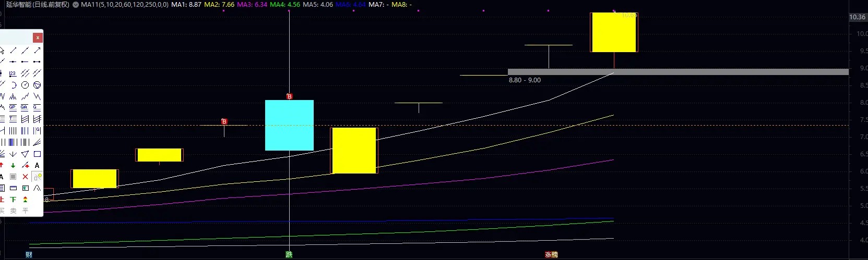Click the 涨榜 marker at chart bottom
The width and height of the screenshot is (868, 260).
551,255
